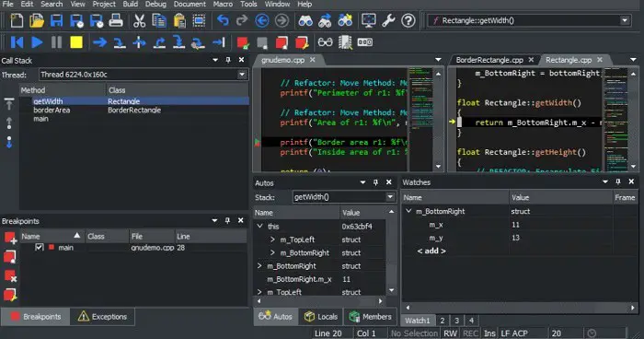Click the Line column header in Breakpoints
644x339 pixels.
coord(211,236)
